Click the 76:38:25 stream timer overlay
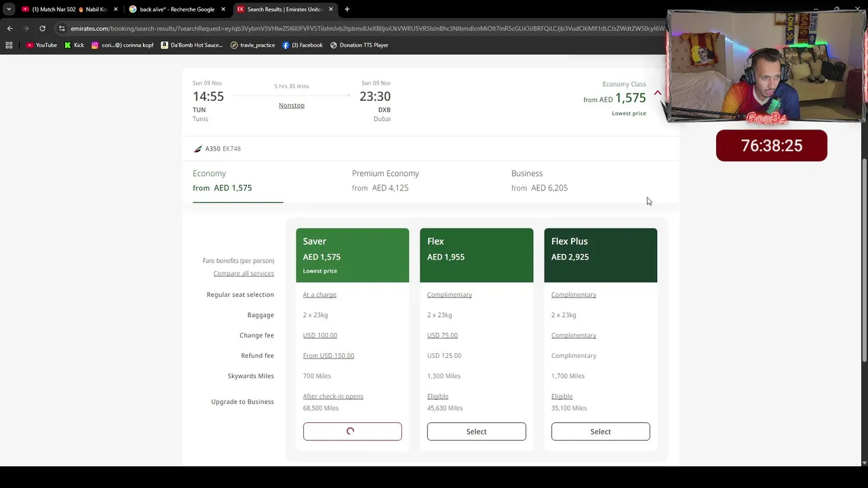 (772, 146)
